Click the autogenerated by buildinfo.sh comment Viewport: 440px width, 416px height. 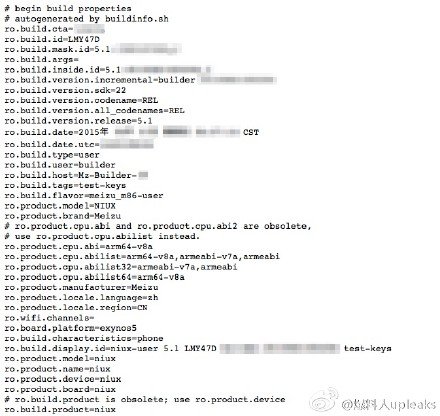tap(87, 19)
